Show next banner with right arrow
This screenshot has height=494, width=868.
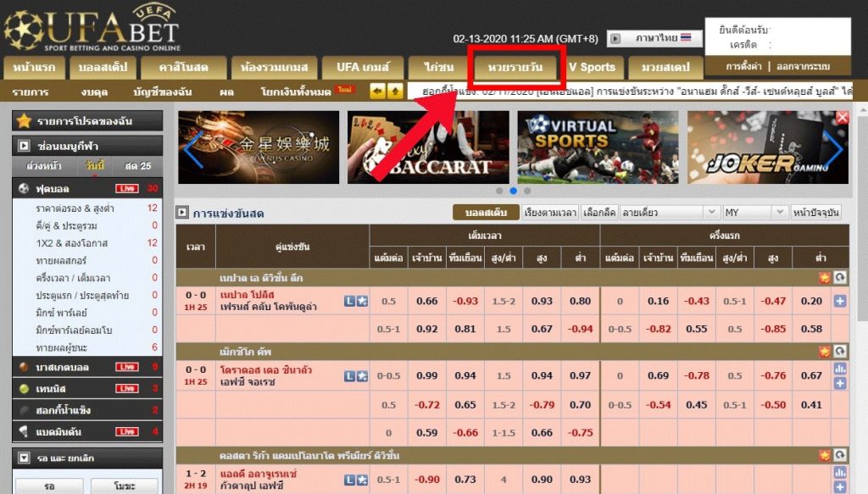pos(832,148)
